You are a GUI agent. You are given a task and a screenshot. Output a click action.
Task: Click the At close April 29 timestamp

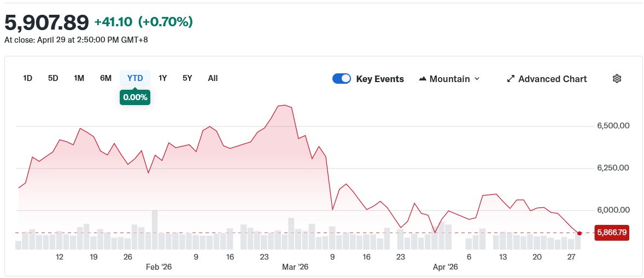(x=76, y=40)
